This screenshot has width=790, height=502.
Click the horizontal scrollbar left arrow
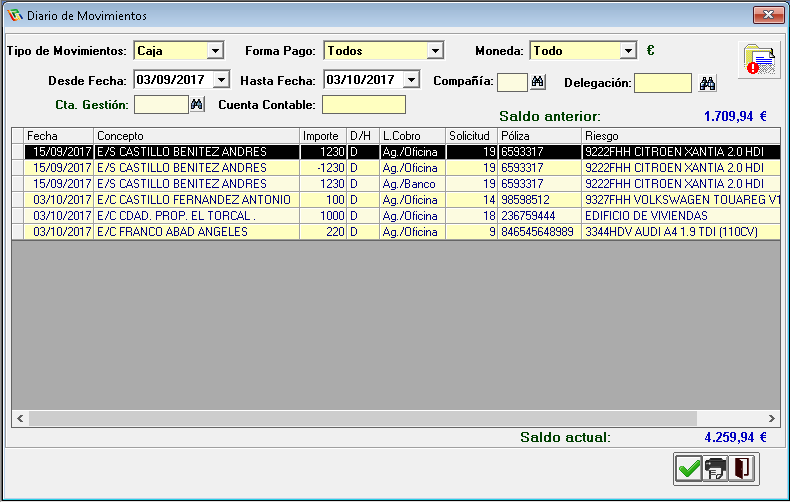point(20,418)
